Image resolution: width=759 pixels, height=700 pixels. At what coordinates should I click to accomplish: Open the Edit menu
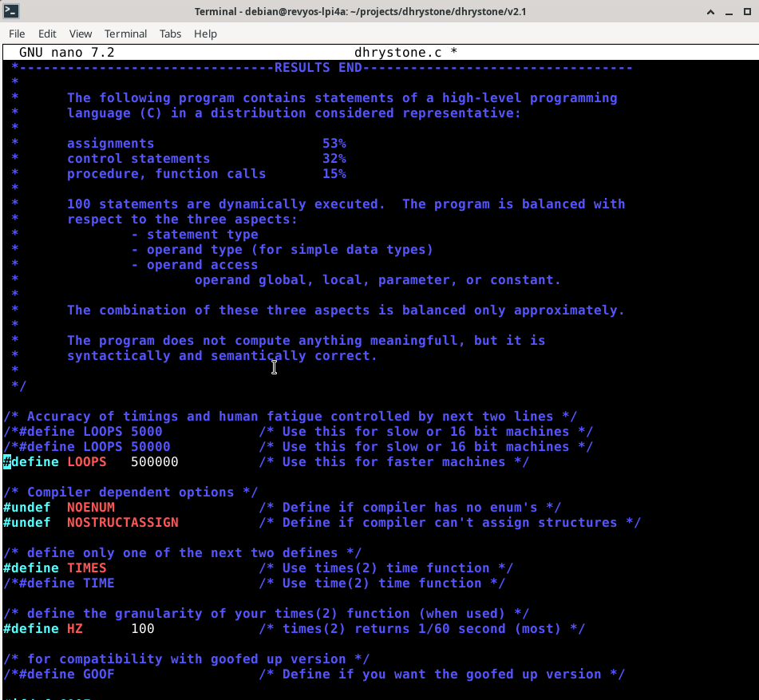click(x=47, y=34)
